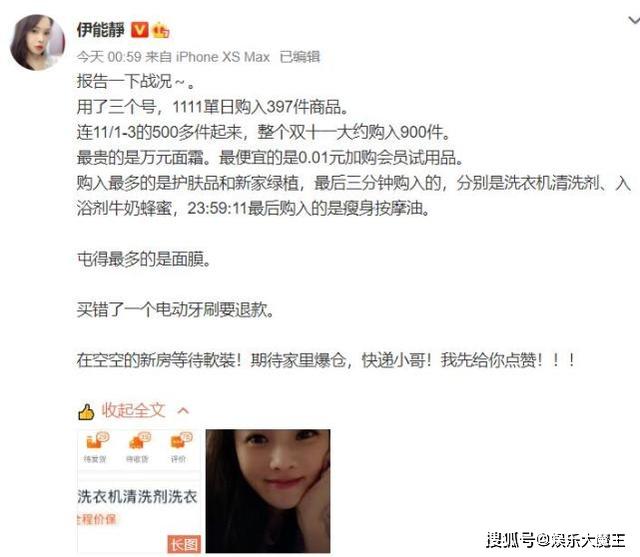Click the upward caret beside 收起全文
The image size is (640, 557).
[183, 411]
